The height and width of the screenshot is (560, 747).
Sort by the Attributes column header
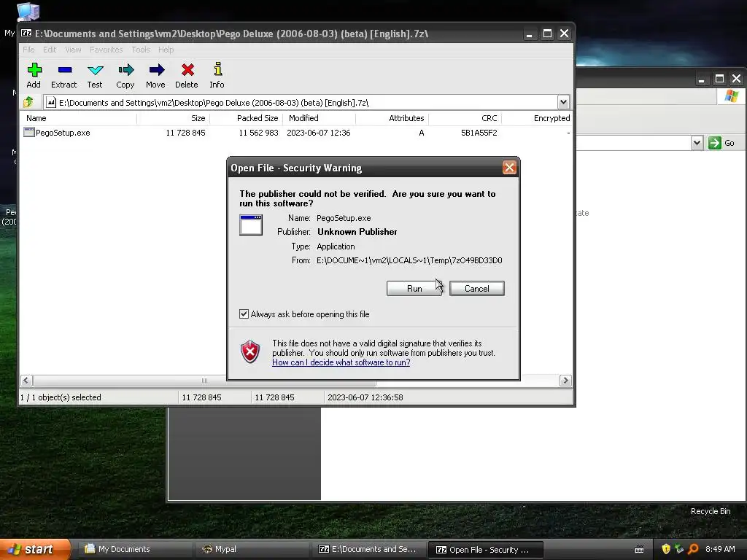pyautogui.click(x=392, y=118)
